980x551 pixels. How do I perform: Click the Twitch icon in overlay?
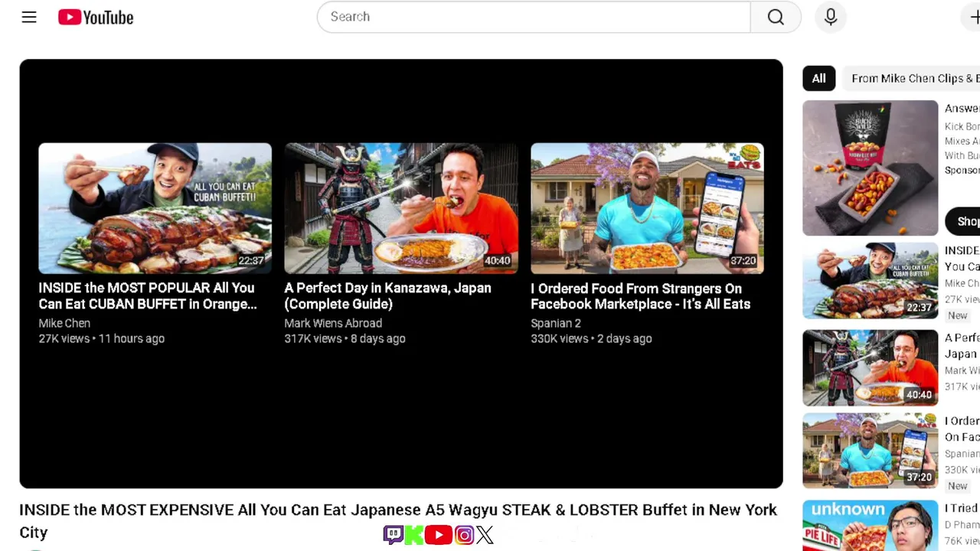pyautogui.click(x=393, y=534)
